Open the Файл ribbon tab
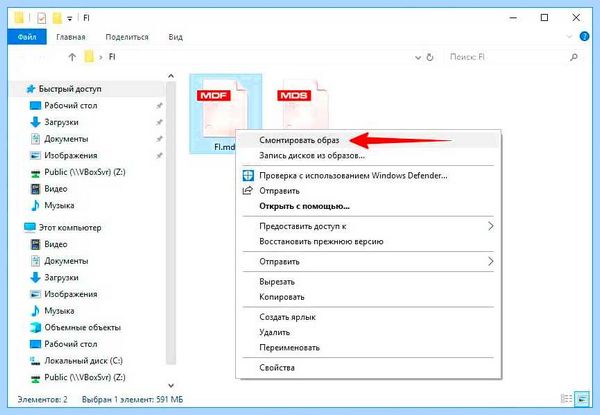This screenshot has height=415, width=600. (x=27, y=37)
